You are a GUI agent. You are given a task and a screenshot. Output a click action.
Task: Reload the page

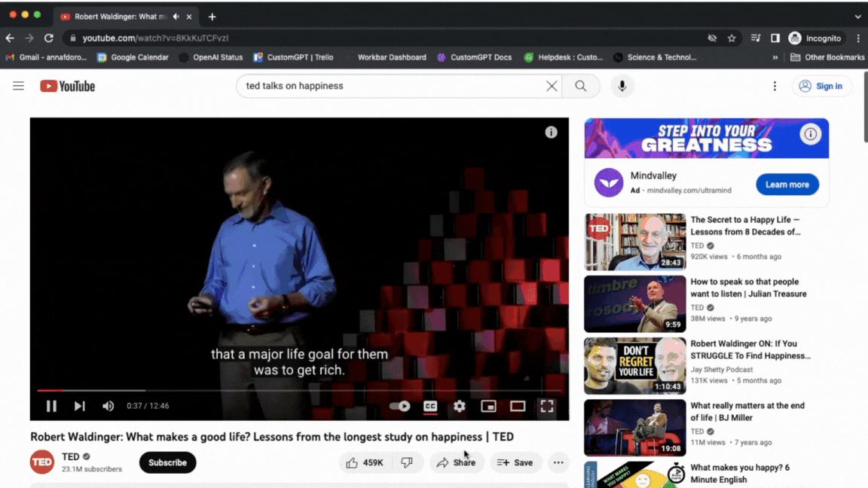(x=49, y=38)
